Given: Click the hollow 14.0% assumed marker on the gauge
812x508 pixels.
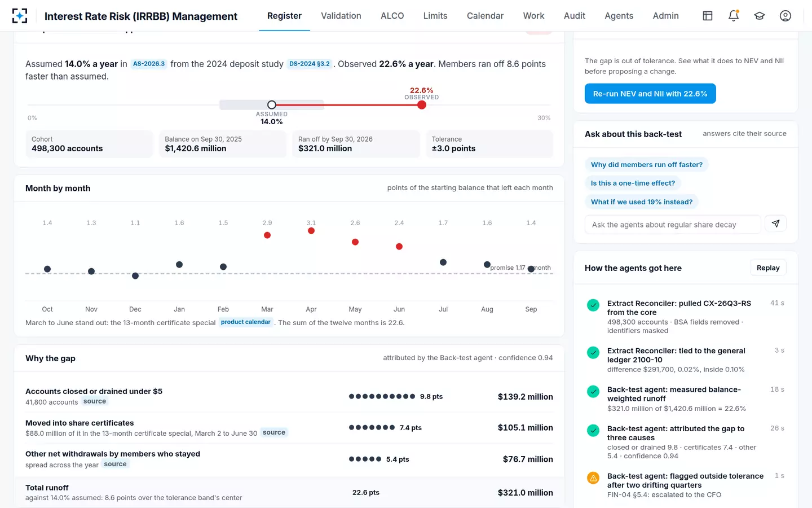Looking at the screenshot, I should 272,105.
